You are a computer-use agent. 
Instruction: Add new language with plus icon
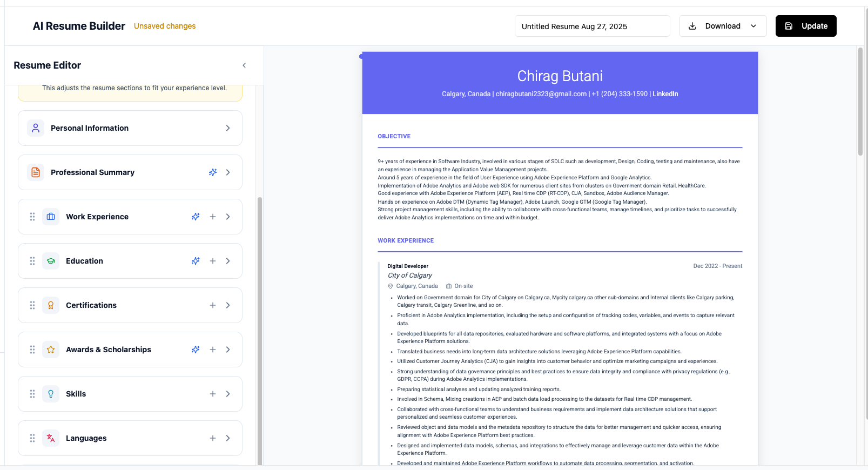coord(213,438)
